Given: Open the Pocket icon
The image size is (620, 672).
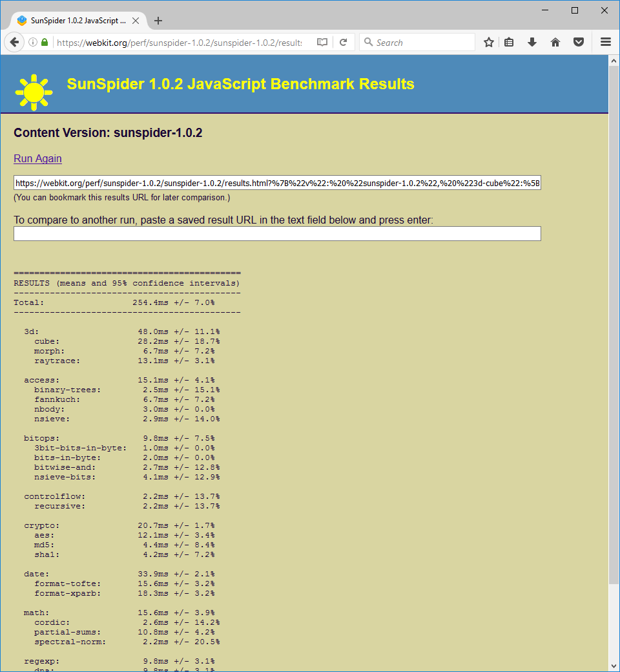Looking at the screenshot, I should (579, 43).
